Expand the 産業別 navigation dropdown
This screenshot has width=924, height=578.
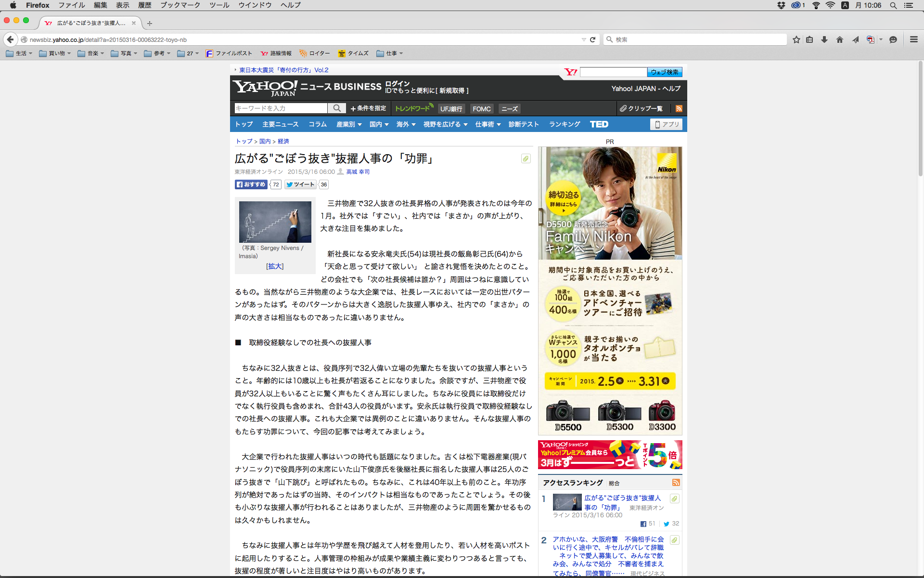349,124
